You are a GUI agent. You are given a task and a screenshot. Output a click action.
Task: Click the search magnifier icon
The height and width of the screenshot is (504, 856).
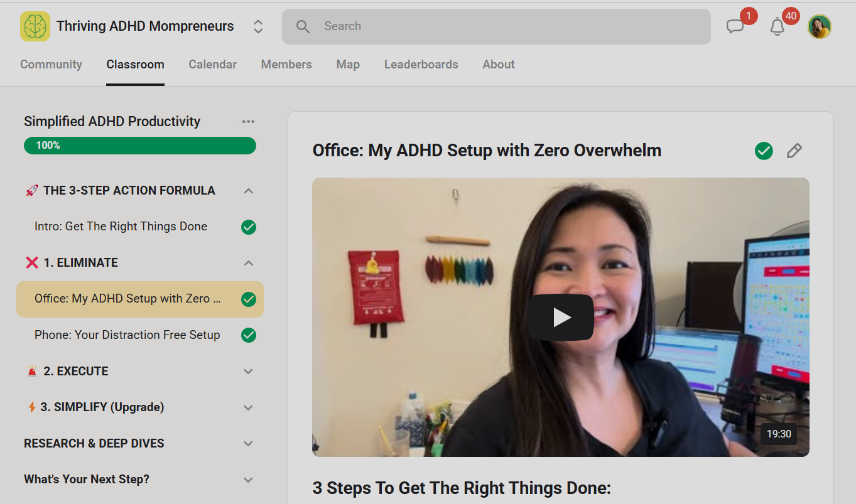[302, 26]
